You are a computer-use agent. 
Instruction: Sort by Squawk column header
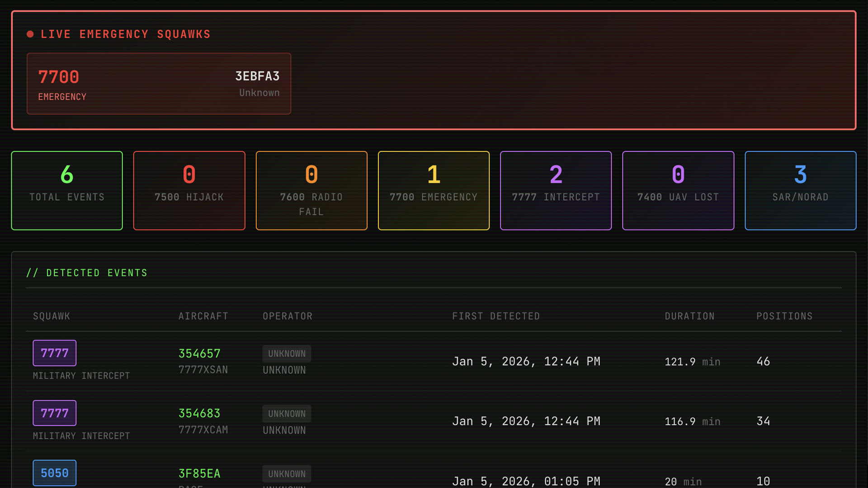[x=52, y=316]
